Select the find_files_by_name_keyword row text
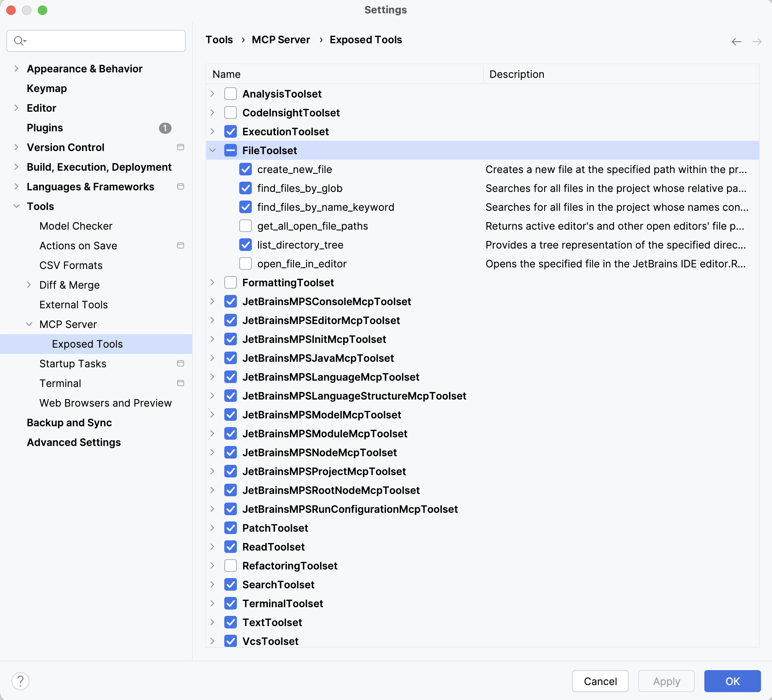The width and height of the screenshot is (772, 700). (x=326, y=207)
